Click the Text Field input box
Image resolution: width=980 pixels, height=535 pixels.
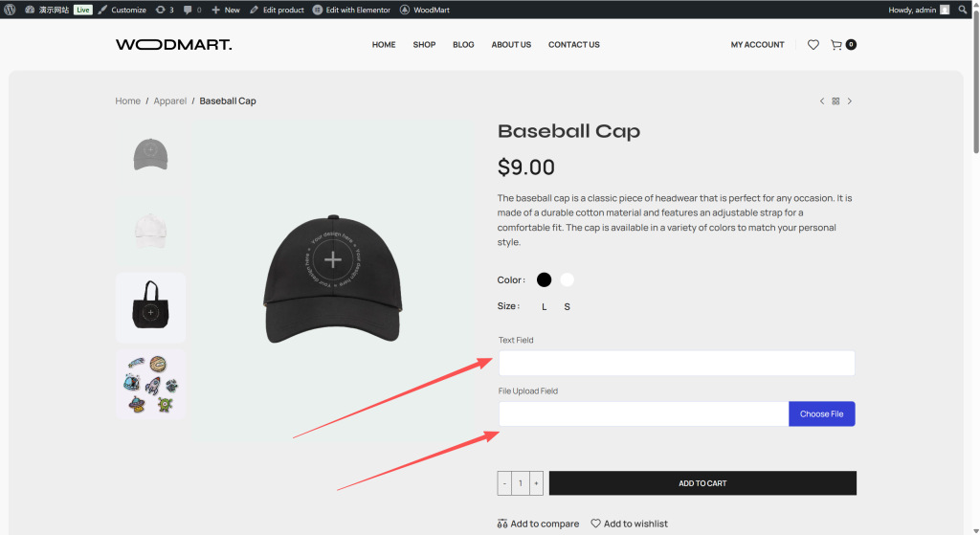[x=676, y=363]
